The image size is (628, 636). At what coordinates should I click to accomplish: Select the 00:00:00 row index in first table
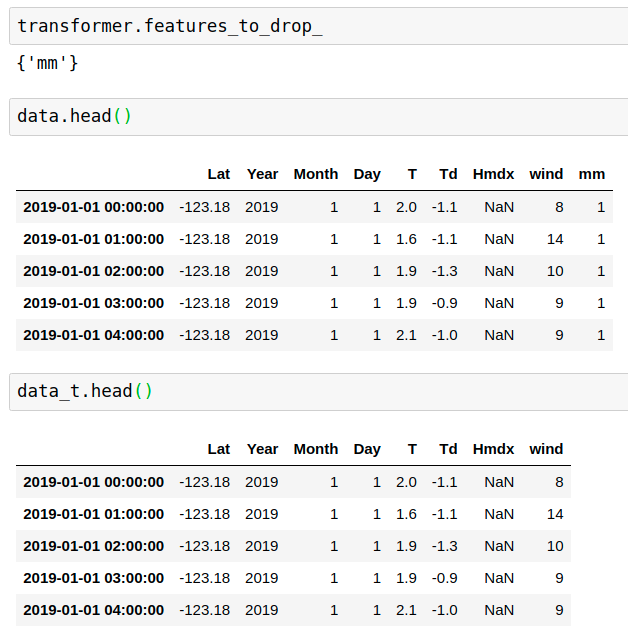click(x=93, y=207)
